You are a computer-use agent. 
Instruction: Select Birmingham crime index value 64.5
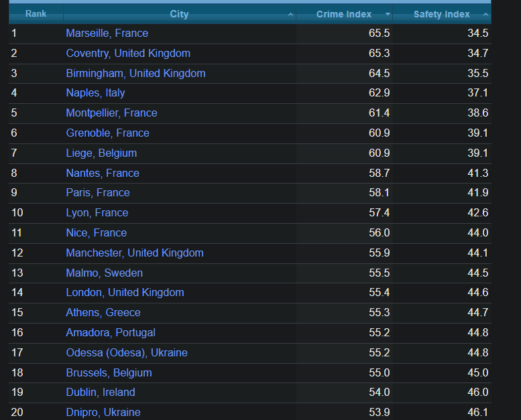379,73
